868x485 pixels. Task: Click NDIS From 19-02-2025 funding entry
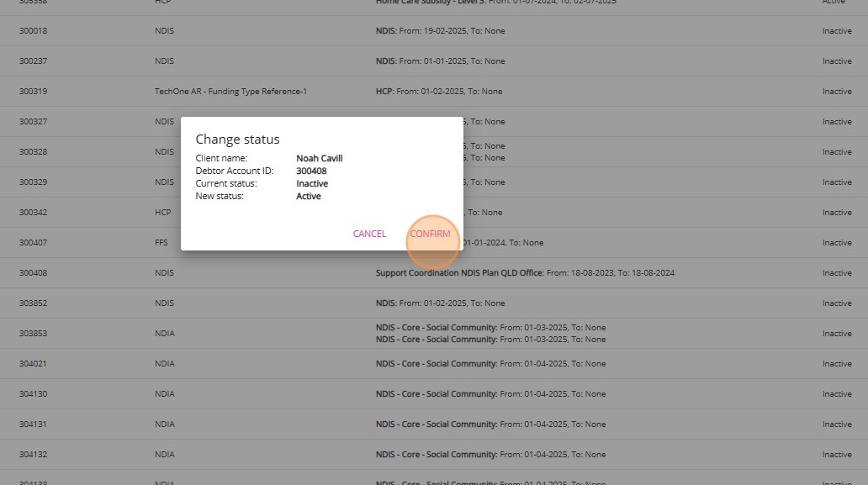click(440, 31)
